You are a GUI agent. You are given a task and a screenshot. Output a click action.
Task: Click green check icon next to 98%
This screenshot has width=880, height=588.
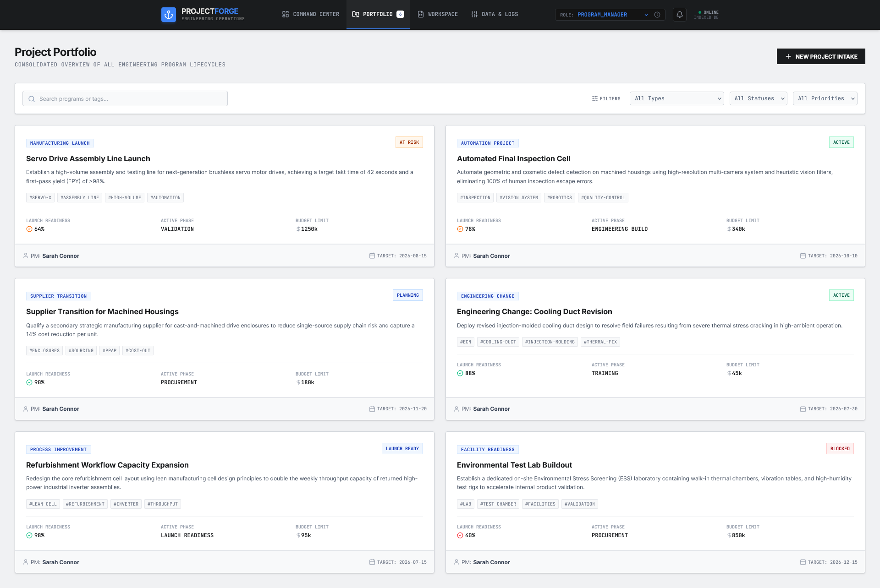tap(29, 535)
